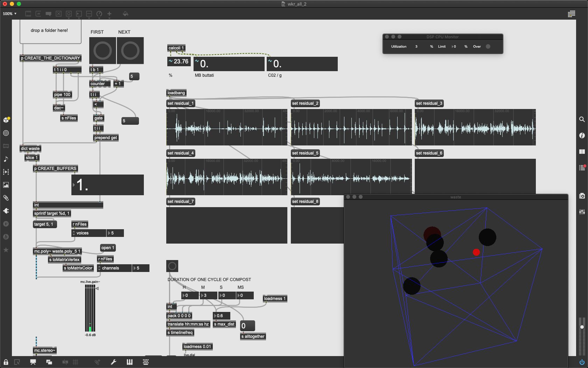Click the snapshots camera icon
588x368 pixels.
click(582, 196)
